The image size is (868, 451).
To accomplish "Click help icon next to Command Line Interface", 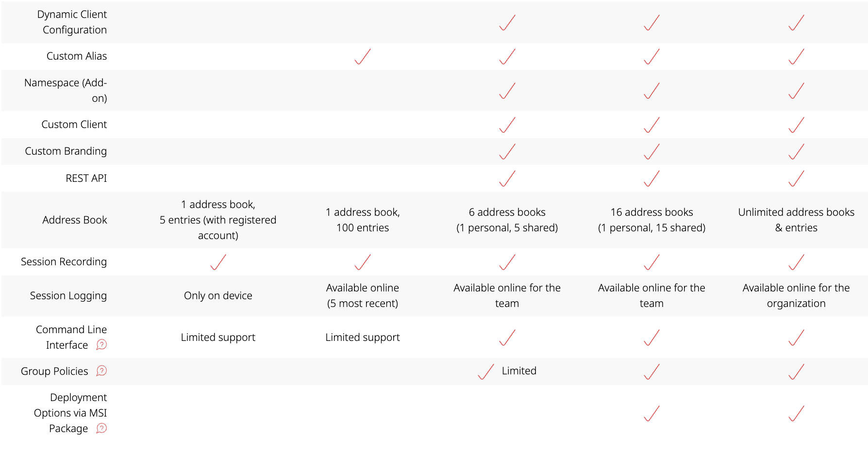I will [101, 345].
